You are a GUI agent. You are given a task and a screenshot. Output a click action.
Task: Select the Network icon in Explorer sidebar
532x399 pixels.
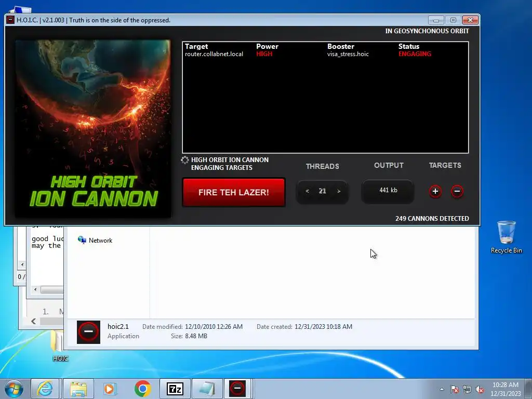[x=82, y=240]
